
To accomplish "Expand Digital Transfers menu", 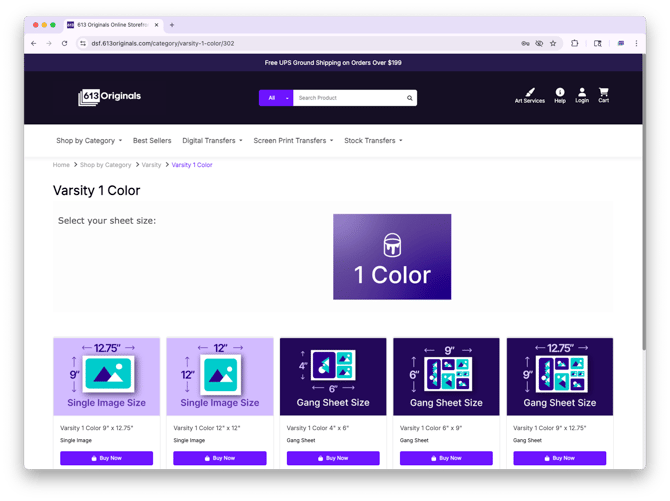I will 212,141.
